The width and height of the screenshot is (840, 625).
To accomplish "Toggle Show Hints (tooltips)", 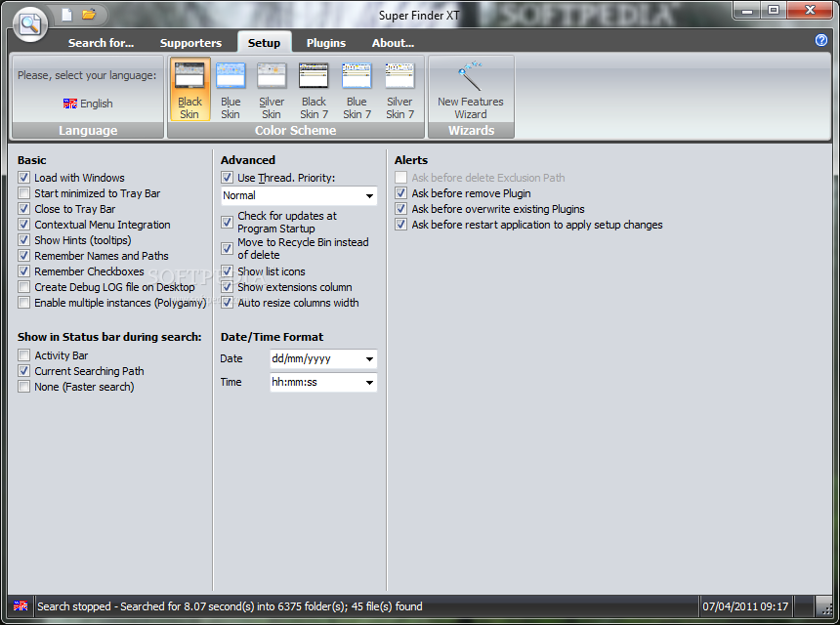I will [23, 239].
